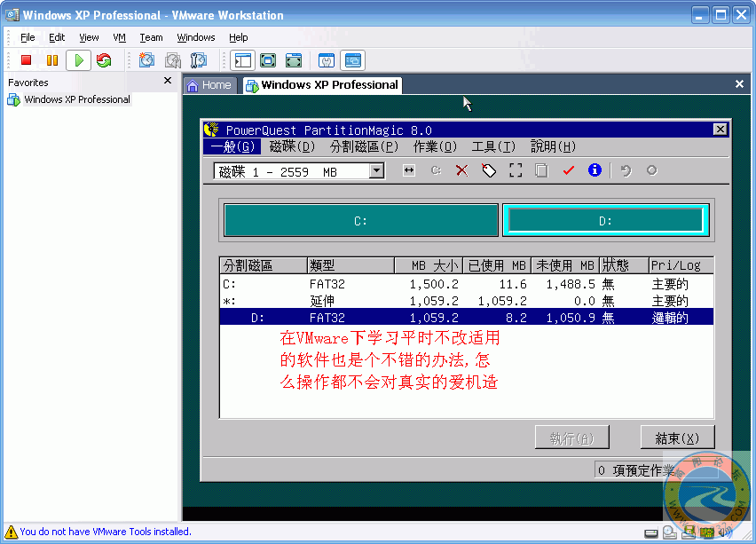Image resolution: width=756 pixels, height=544 pixels.
Task: Enter full screen mode icon
Action: pyautogui.click(x=268, y=60)
